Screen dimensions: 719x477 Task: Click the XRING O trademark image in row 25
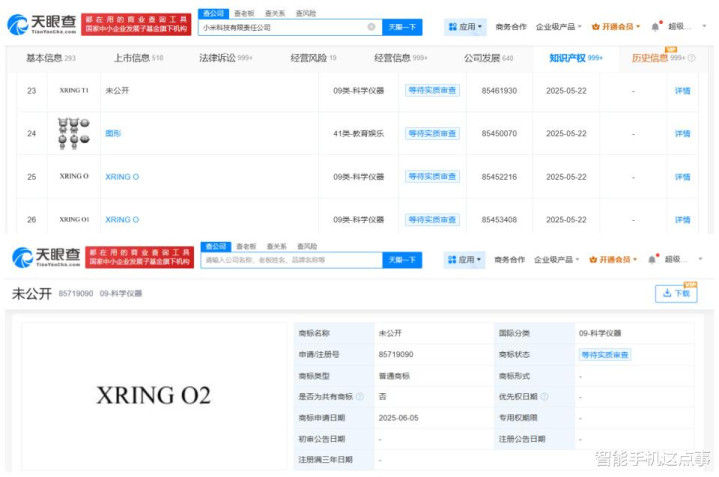coord(74,176)
